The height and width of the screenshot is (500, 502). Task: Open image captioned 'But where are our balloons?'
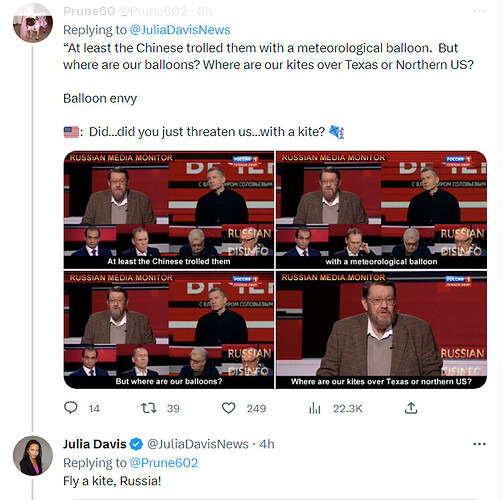169,330
